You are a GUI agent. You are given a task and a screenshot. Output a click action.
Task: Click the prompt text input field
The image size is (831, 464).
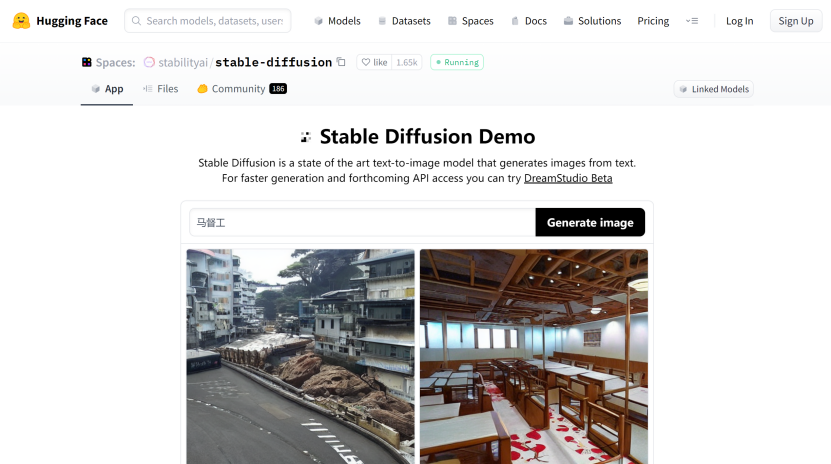pos(363,222)
